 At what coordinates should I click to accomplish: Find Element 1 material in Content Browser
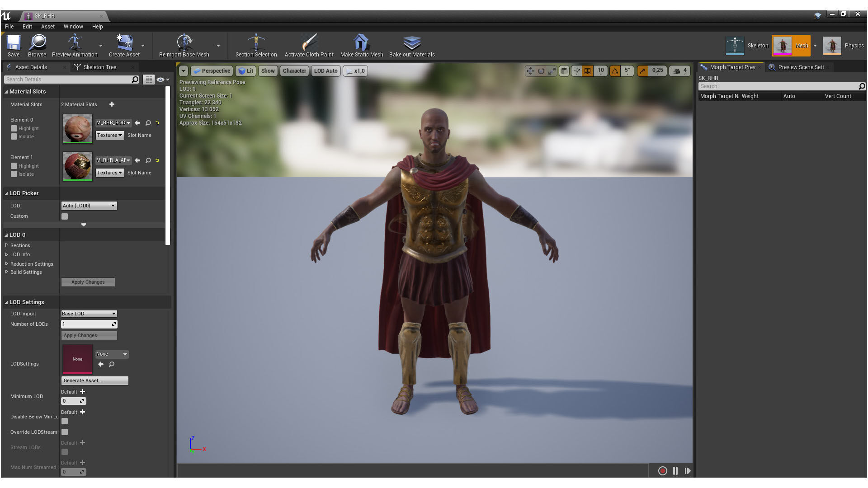click(x=148, y=160)
